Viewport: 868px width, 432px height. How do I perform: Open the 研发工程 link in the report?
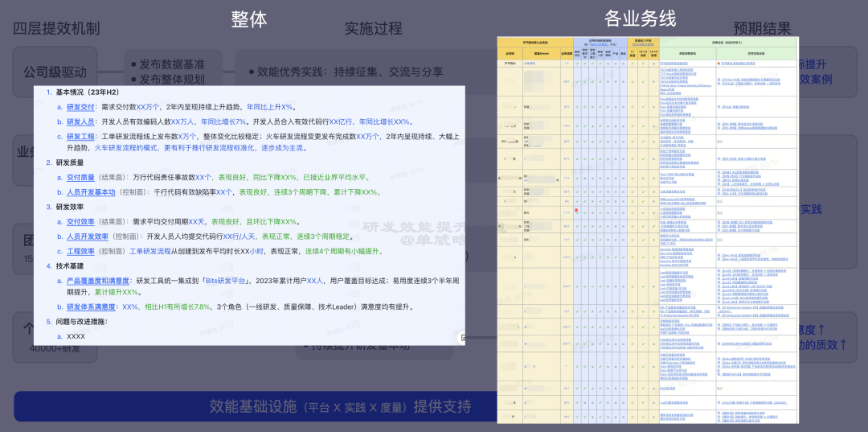[x=81, y=137]
